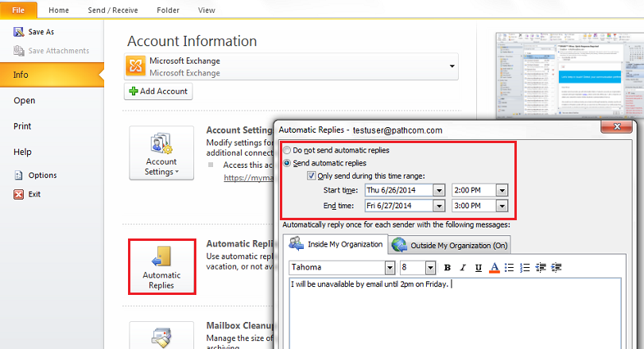Increase indent in reply message
Screen dimensions: 644x349
coord(556,268)
